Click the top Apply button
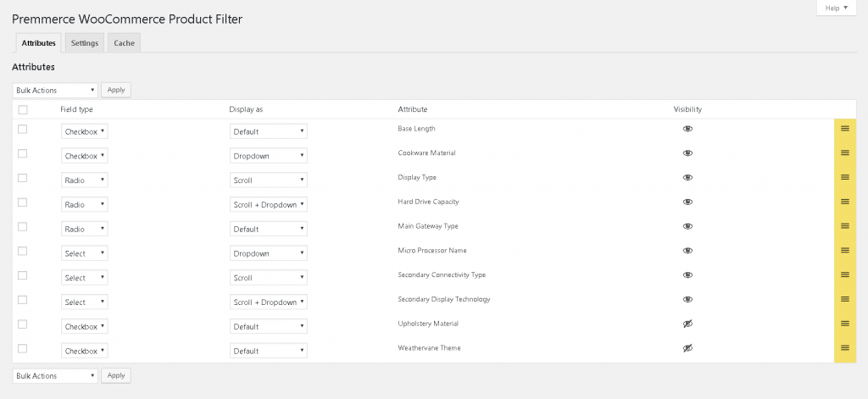 coord(116,90)
